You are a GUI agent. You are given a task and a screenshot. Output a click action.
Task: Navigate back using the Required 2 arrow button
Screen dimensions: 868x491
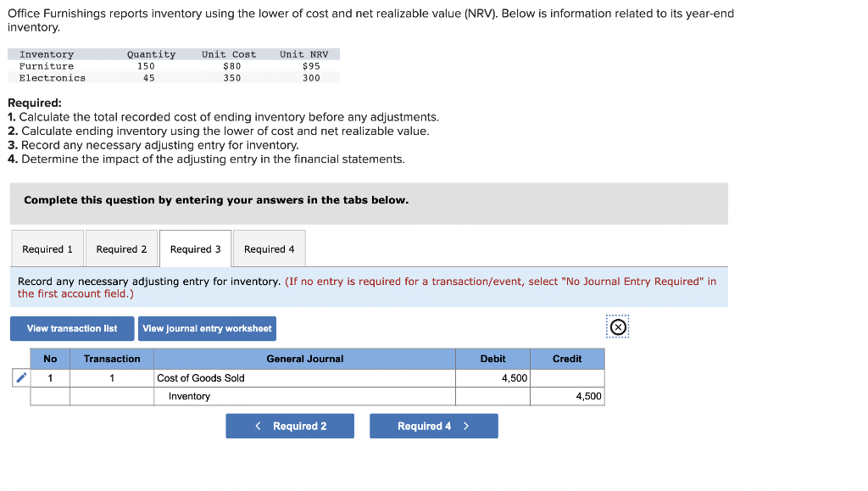(x=289, y=426)
